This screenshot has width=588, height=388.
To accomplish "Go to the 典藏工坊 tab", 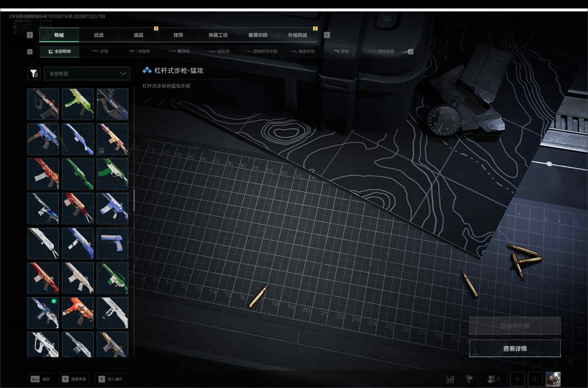I will coord(218,35).
